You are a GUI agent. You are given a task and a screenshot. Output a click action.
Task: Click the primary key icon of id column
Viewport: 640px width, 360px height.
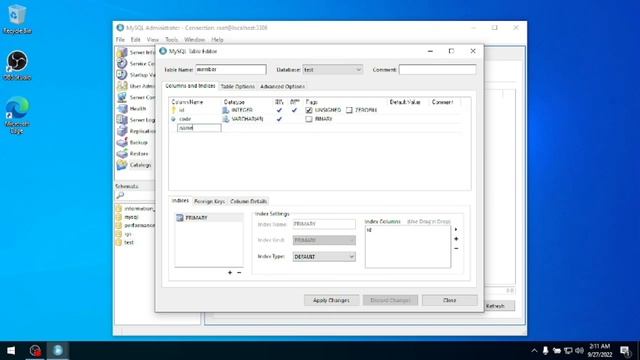(x=173, y=110)
